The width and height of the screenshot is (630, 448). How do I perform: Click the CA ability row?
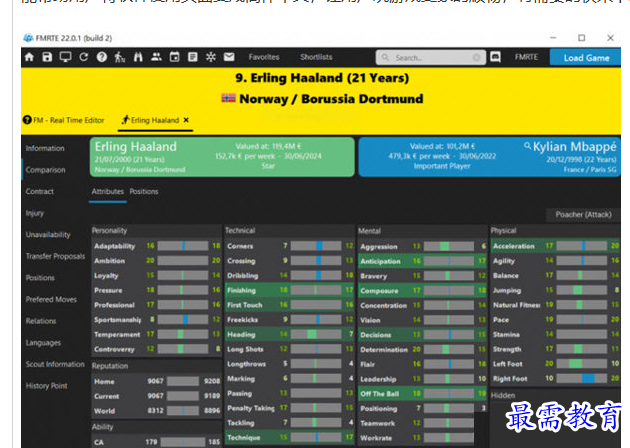pyautogui.click(x=157, y=442)
